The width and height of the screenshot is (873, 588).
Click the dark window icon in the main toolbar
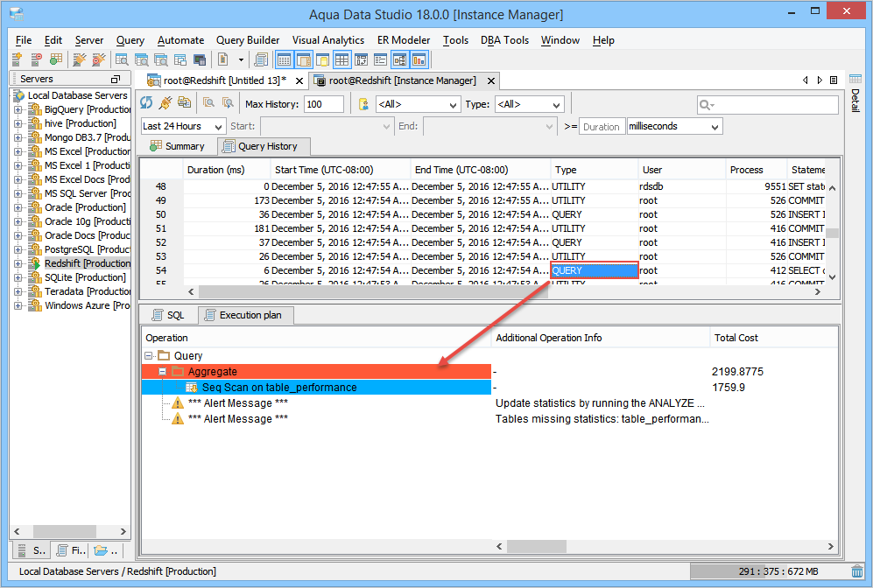[200, 59]
